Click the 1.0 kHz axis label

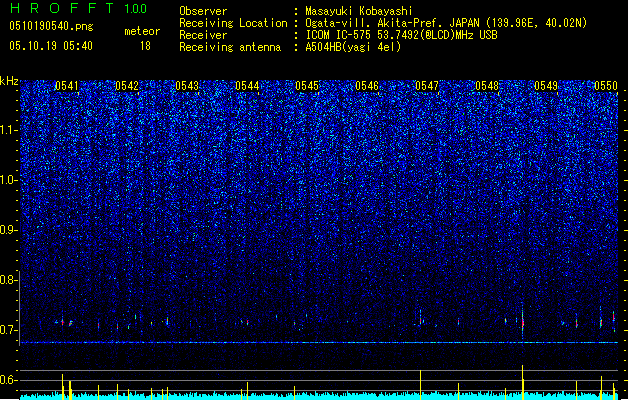(x=9, y=180)
